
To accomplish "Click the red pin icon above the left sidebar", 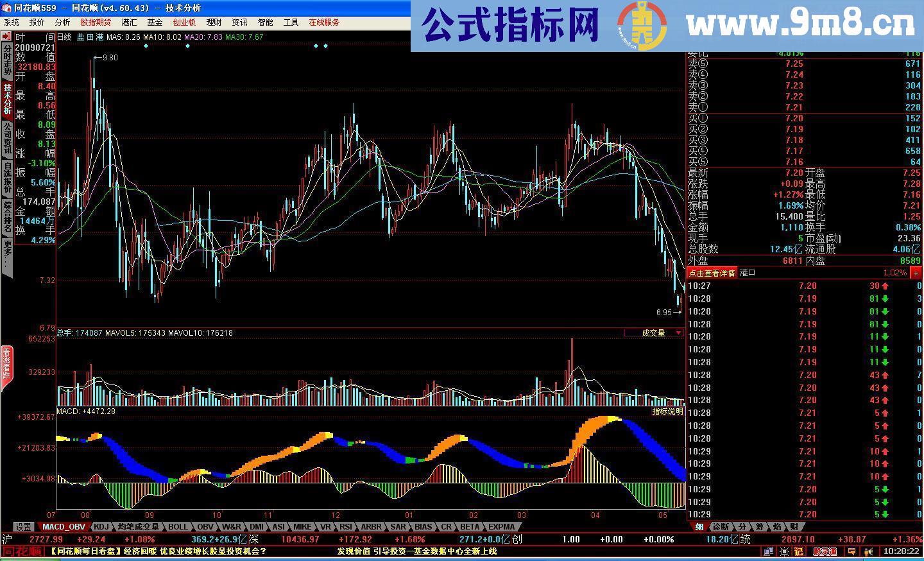I will tap(7, 37).
